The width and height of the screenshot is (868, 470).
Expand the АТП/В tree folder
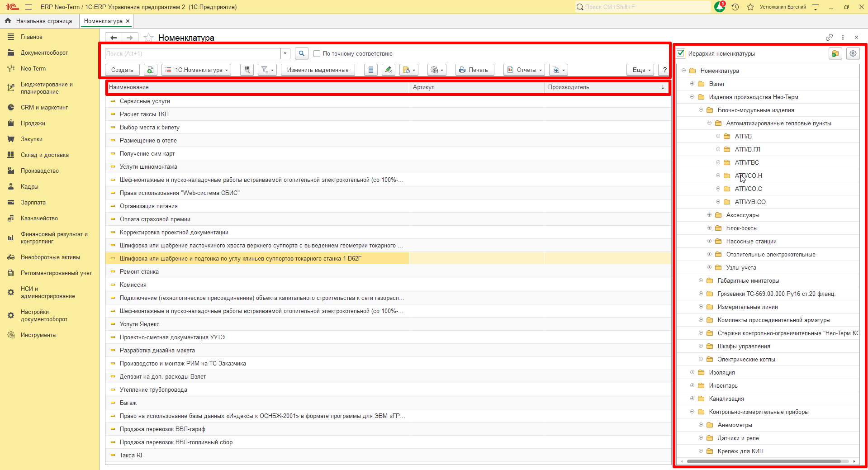[x=718, y=136]
